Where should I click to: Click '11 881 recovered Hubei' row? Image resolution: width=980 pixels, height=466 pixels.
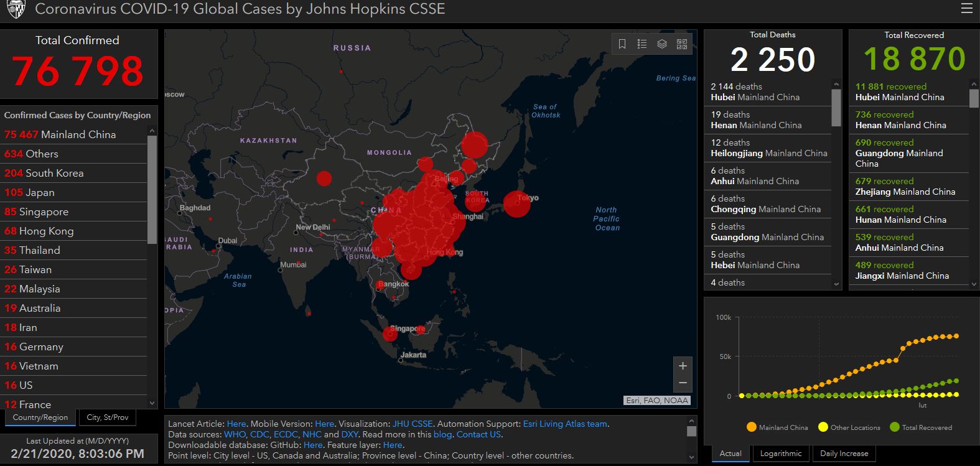coord(910,92)
